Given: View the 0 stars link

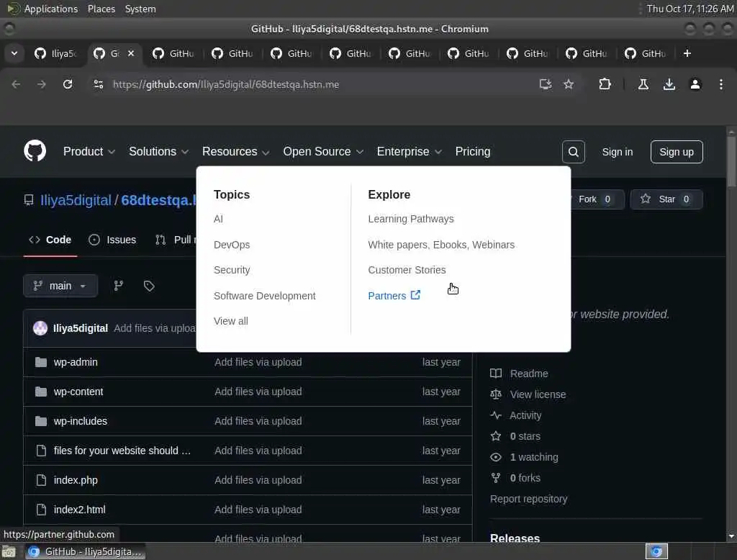Looking at the screenshot, I should 525,436.
